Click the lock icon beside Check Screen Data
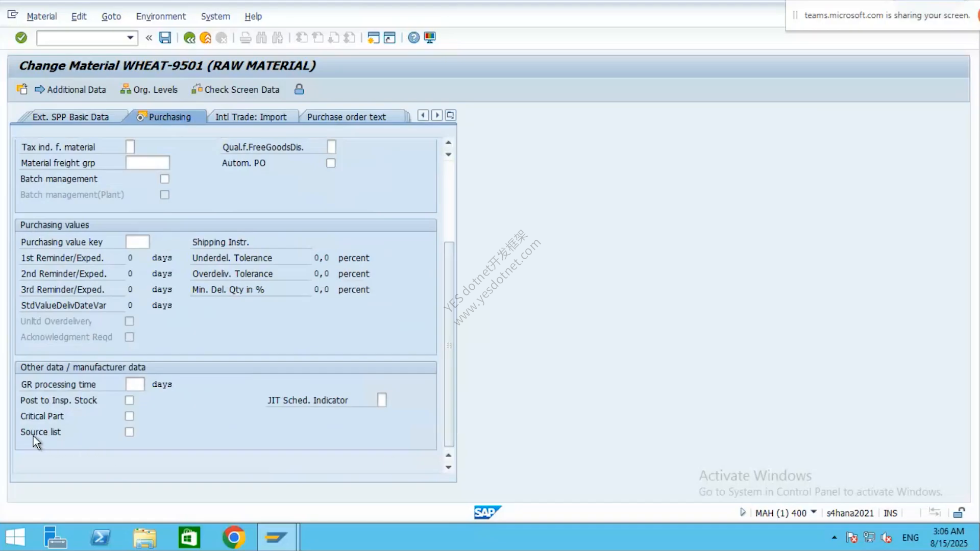 (x=299, y=89)
